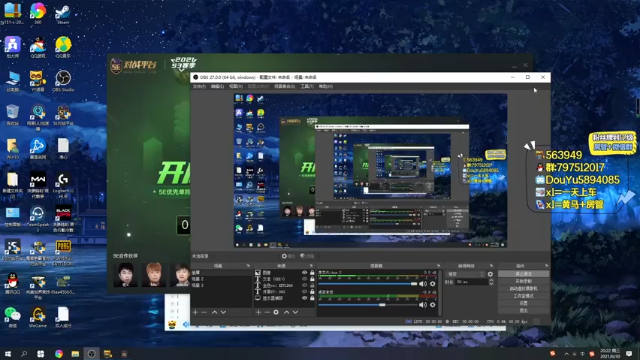Image resolution: width=640 pixels, height=360 pixels.
Task: Add a new source with plus icon
Action: (x=258, y=312)
